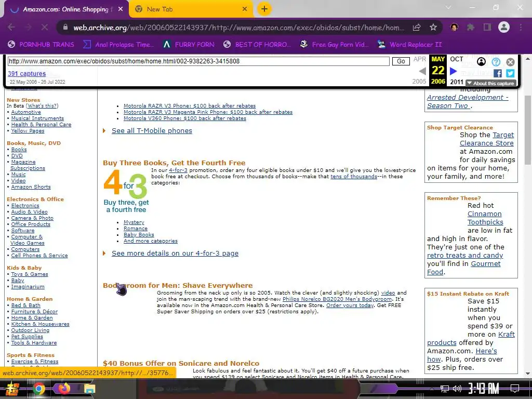This screenshot has height=399, width=532.
Task: Toggle the browser side panel icon
Action: pos(487,27)
